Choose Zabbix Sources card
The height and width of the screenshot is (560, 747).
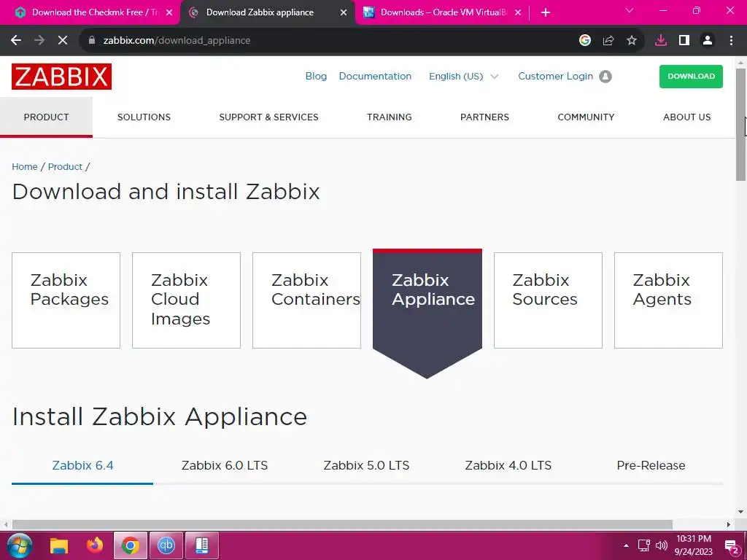[548, 300]
